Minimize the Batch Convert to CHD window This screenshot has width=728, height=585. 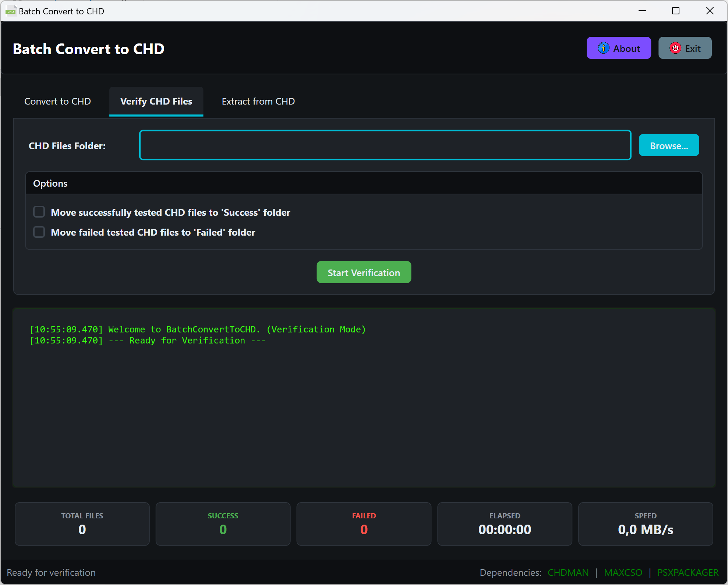point(642,11)
